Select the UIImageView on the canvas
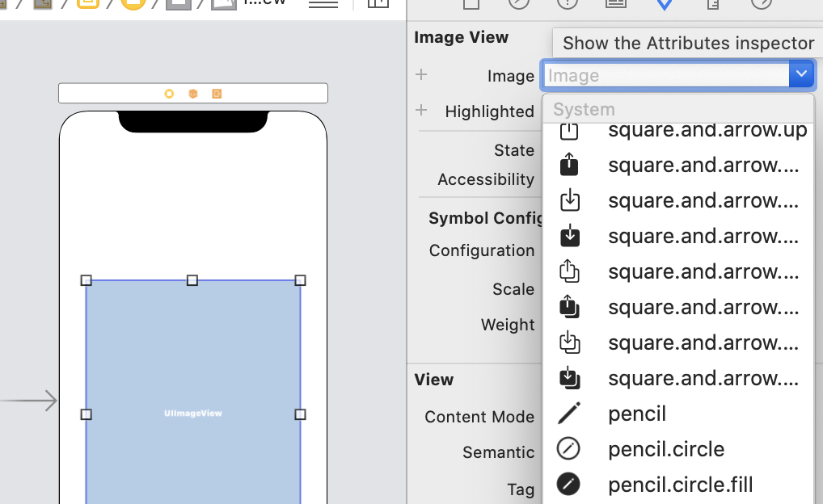Image resolution: width=823 pixels, height=504 pixels. click(x=193, y=363)
